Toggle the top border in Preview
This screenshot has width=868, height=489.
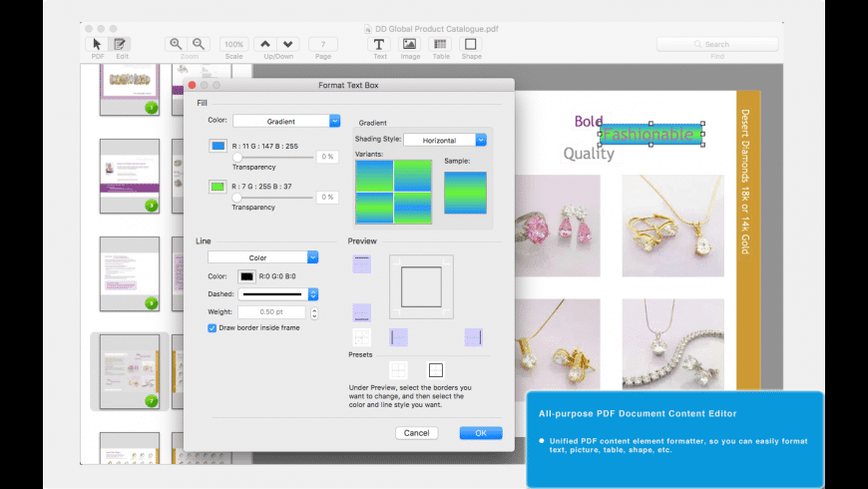tap(362, 263)
